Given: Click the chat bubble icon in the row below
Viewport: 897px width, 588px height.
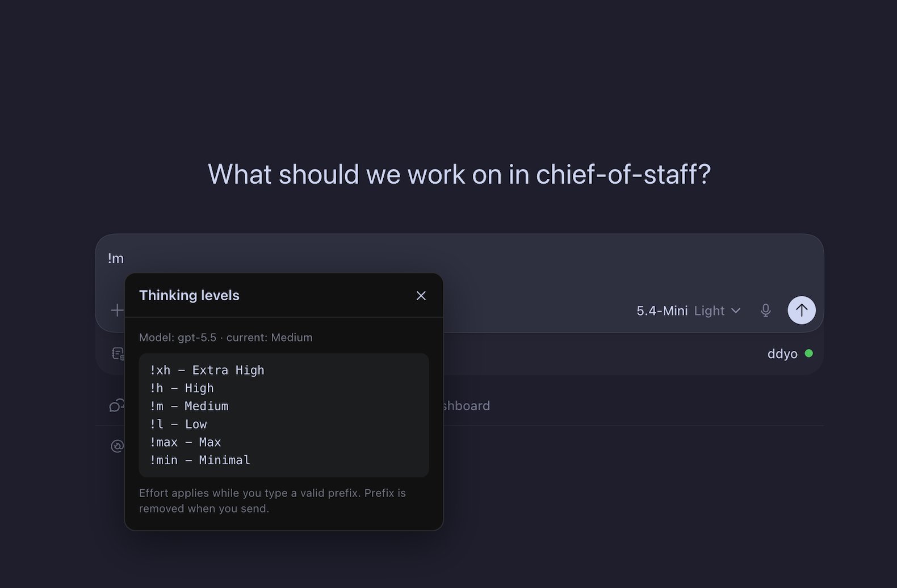Looking at the screenshot, I should (x=117, y=406).
